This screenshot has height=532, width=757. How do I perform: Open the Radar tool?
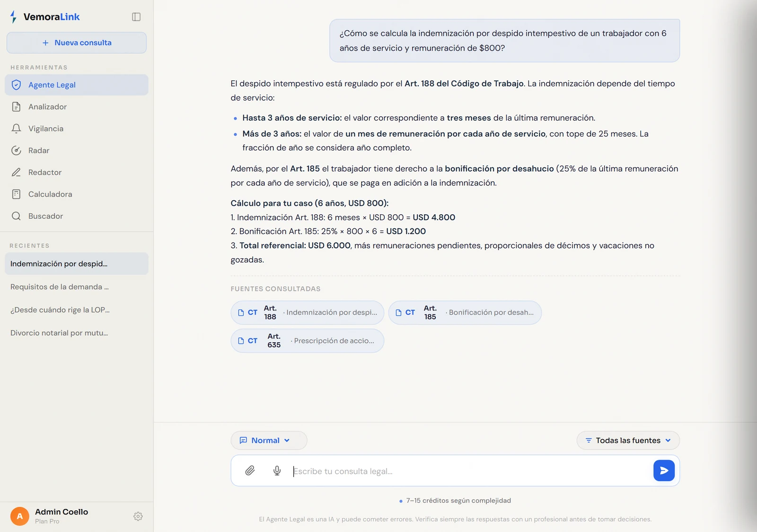77,150
